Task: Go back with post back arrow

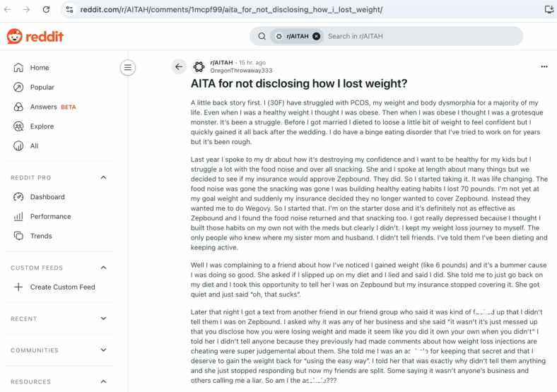Action: (179, 66)
